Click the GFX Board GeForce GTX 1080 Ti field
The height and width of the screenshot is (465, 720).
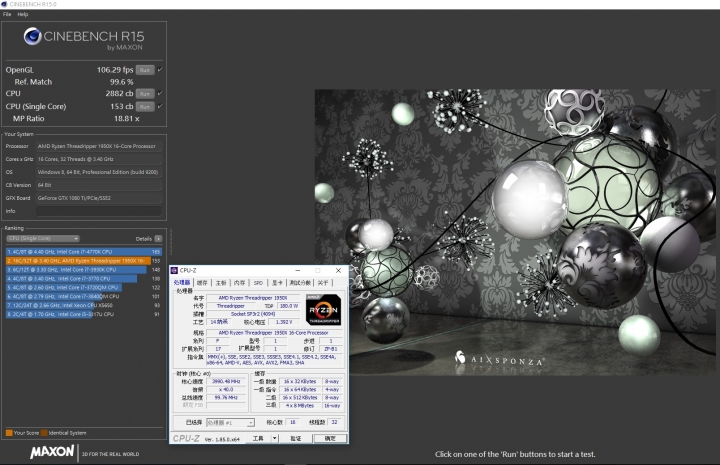[99, 198]
